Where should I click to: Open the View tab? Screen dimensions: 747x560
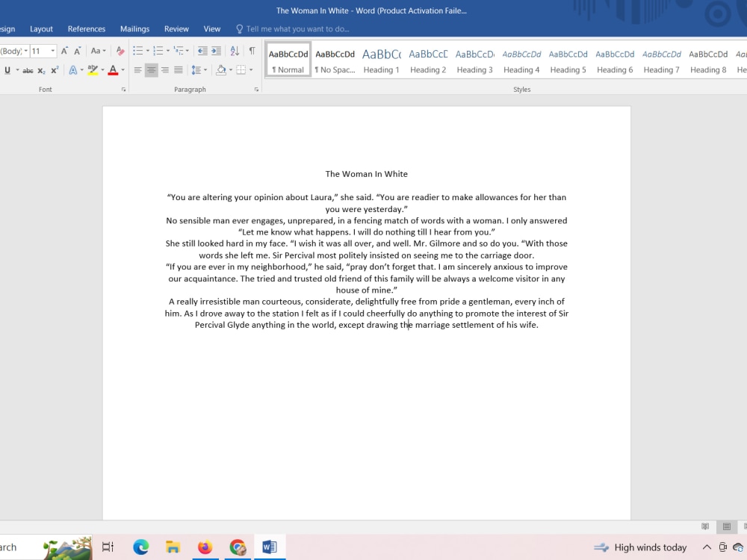212,29
